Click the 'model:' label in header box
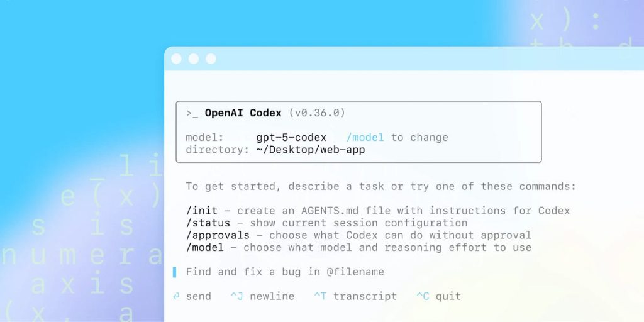 point(204,138)
